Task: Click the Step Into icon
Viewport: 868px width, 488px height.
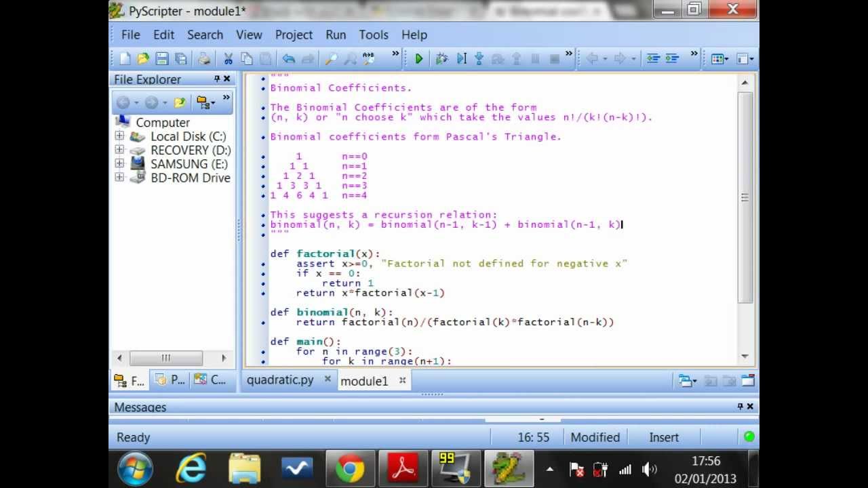Action: pos(479,59)
